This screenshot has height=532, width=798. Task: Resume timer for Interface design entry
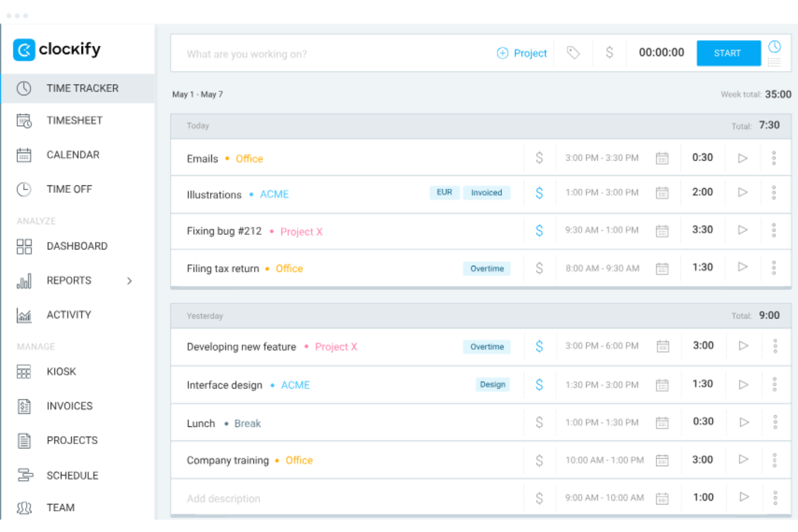click(x=744, y=384)
